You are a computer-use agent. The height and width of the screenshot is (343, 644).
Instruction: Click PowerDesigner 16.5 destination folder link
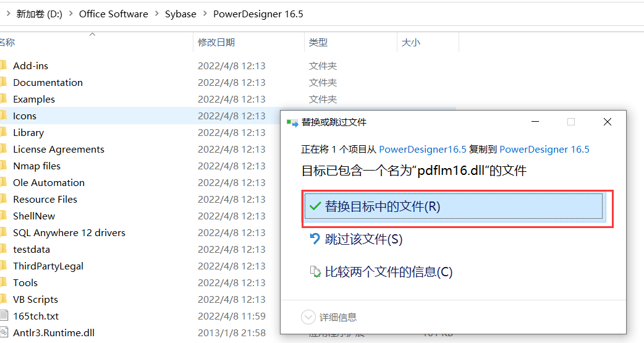544,150
